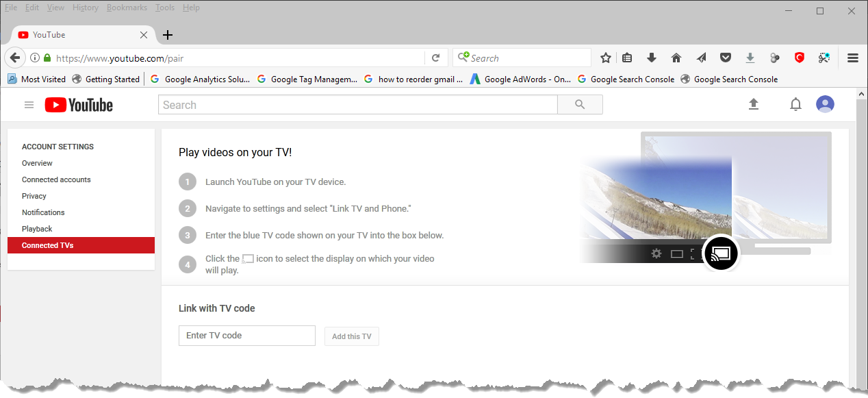Click the YouTube search magnifier button
Screen dimensions: 868x398
click(580, 105)
